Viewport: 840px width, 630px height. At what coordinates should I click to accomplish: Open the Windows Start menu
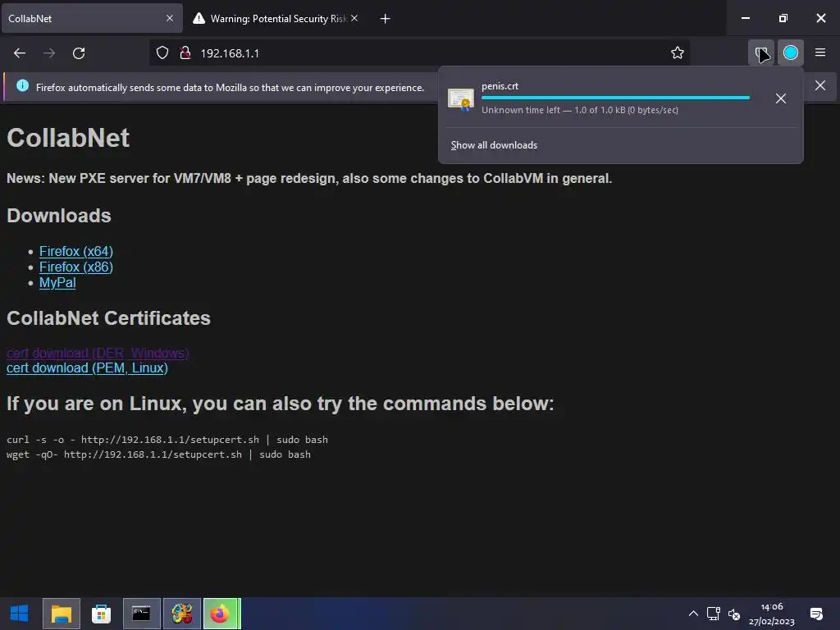coord(20,614)
